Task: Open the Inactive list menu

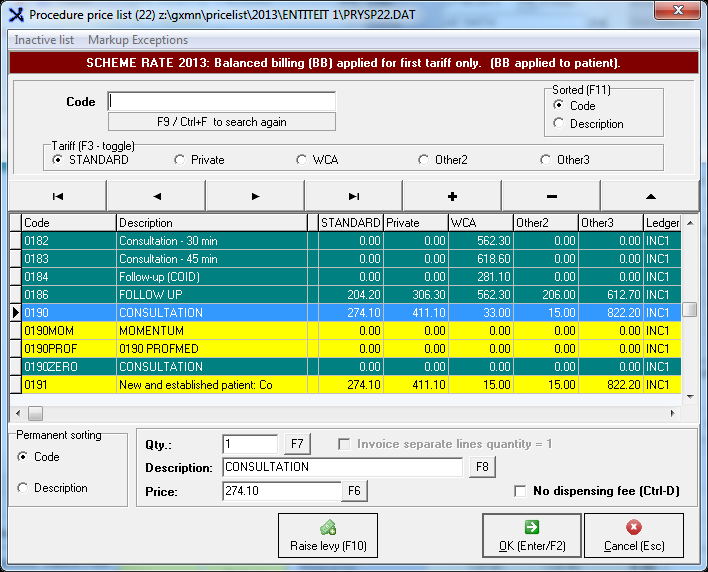Action: pyautogui.click(x=44, y=40)
